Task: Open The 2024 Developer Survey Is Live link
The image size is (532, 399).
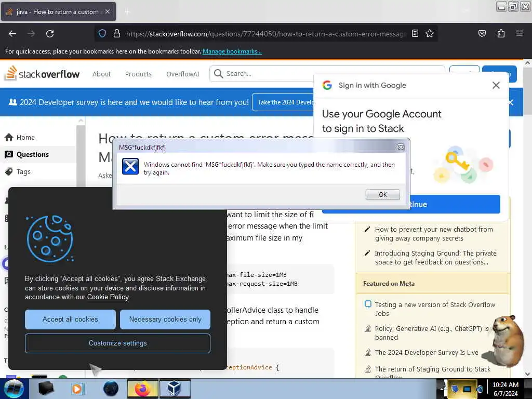Action: 426,353
